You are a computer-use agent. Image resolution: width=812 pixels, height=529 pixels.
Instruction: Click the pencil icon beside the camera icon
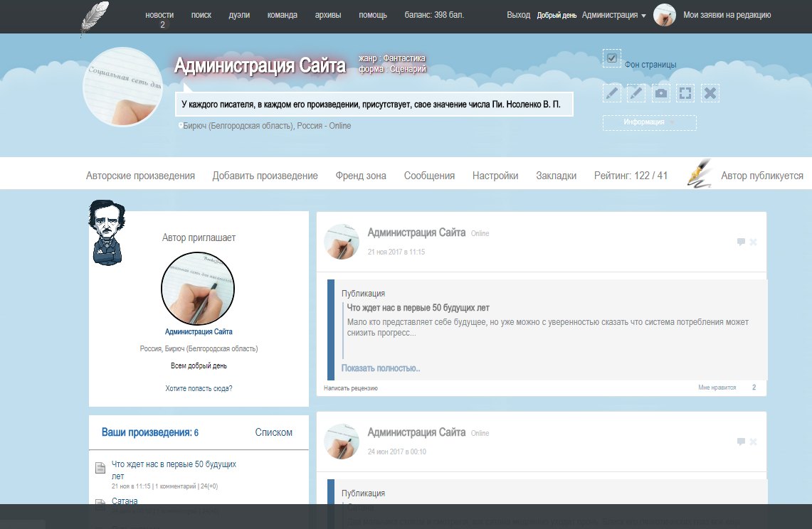coord(636,93)
